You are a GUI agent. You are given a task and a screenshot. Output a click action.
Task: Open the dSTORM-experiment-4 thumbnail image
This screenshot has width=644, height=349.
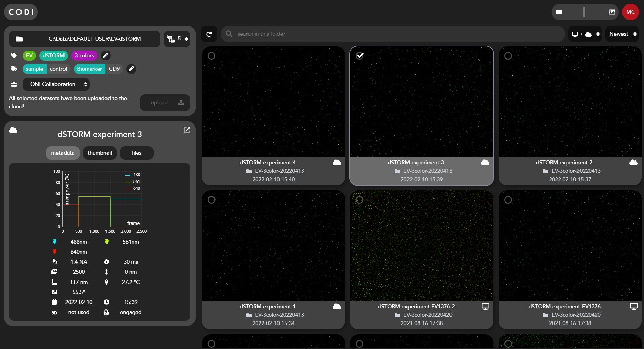(273, 102)
